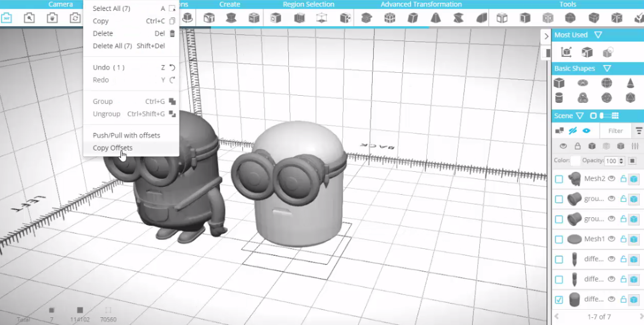This screenshot has width=644, height=325.
Task: Toggle the Mesh2 lock icon
Action: click(623, 179)
